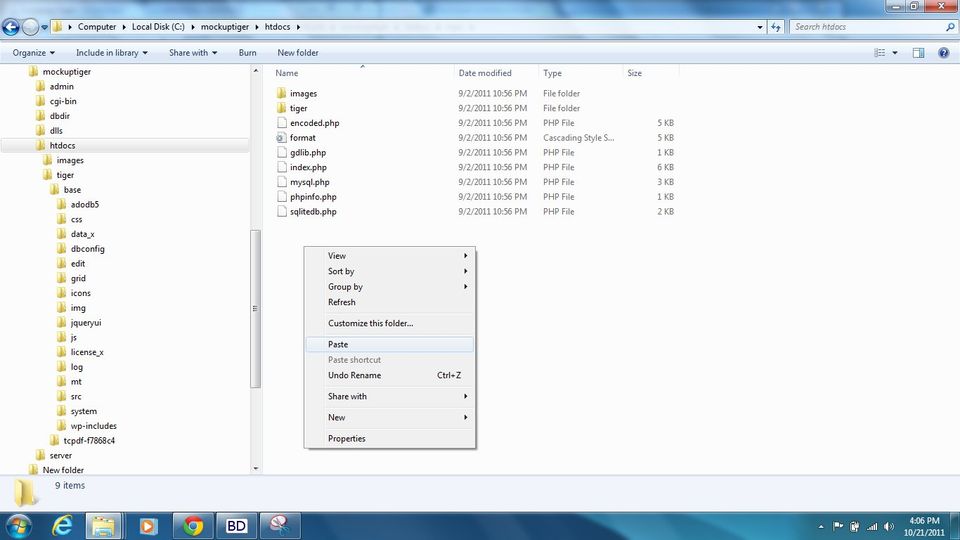This screenshot has height=540, width=960.
Task: Select the encoded.php file icon
Action: [282, 122]
